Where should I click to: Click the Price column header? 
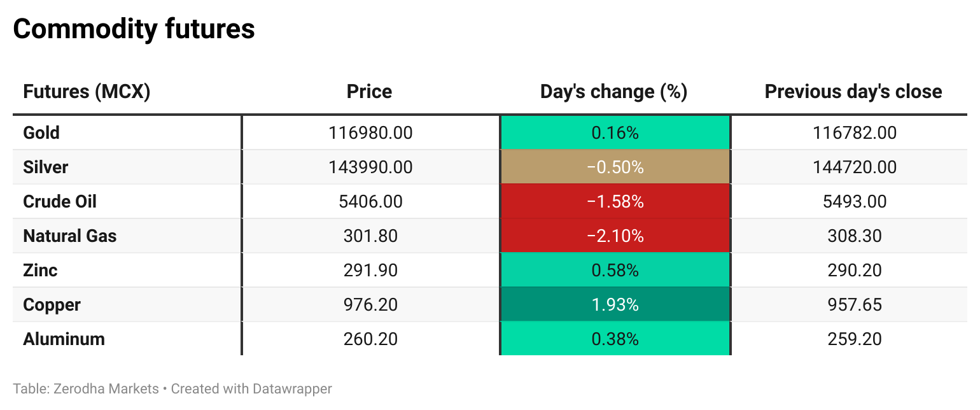(x=369, y=92)
